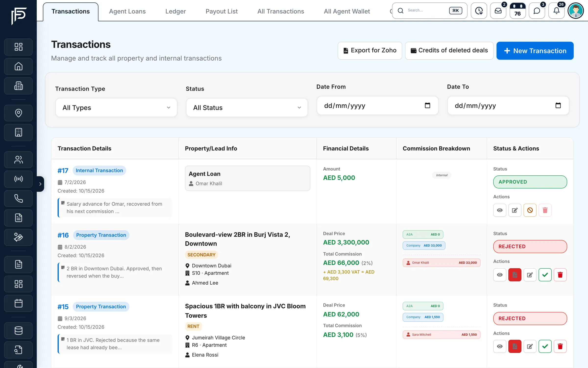588x368 pixels.
Task: Switch to the Ledger tab
Action: (175, 11)
